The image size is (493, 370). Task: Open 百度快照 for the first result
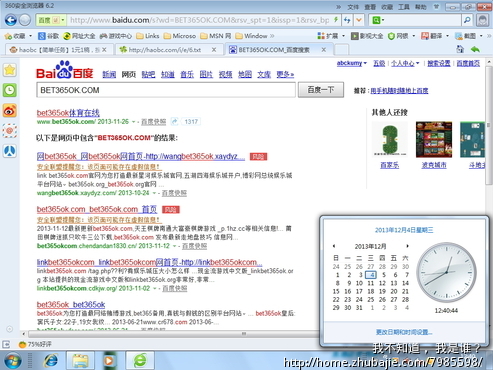point(153,122)
